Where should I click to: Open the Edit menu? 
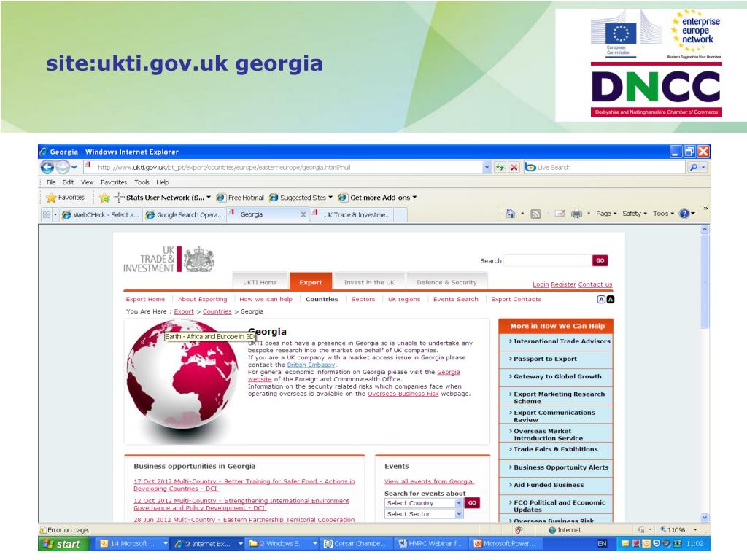point(68,182)
